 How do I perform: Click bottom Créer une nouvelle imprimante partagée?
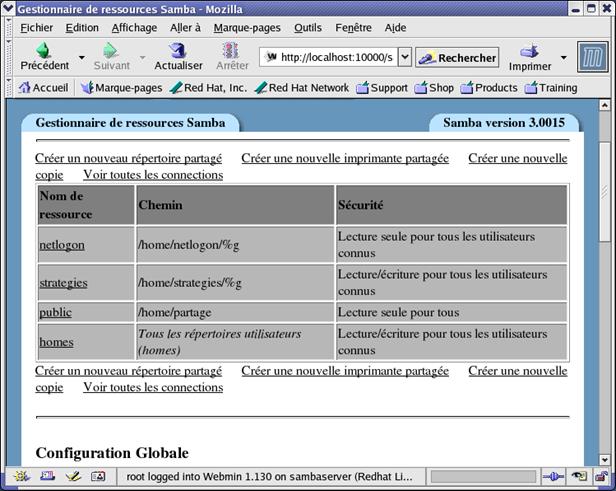pos(345,371)
